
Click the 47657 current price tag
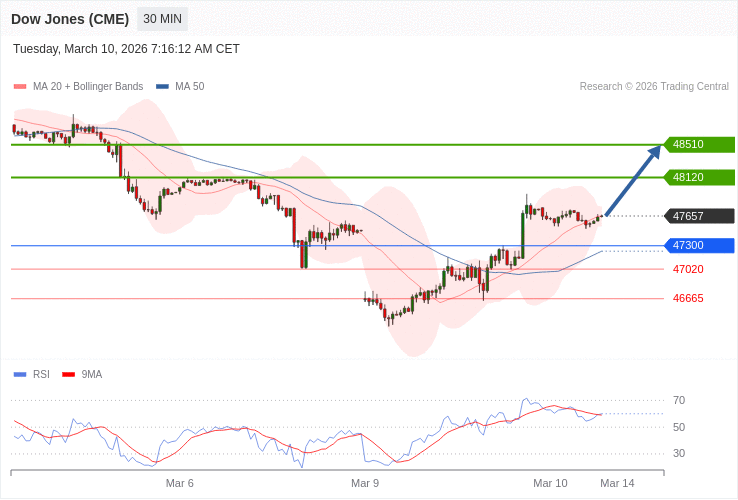coord(699,216)
